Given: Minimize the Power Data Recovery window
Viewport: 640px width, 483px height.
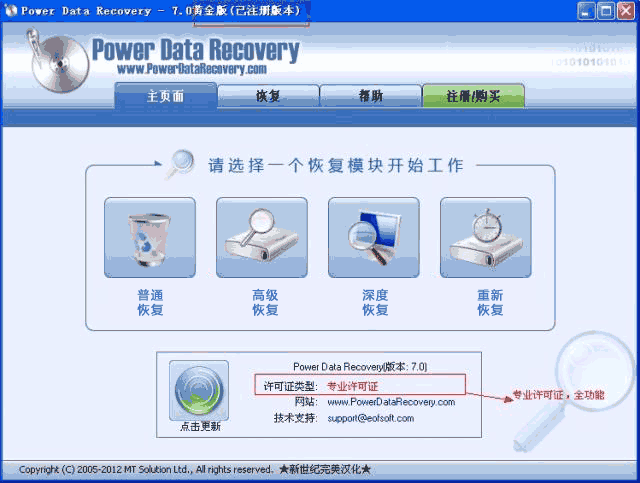Looking at the screenshot, I should pos(586,11).
